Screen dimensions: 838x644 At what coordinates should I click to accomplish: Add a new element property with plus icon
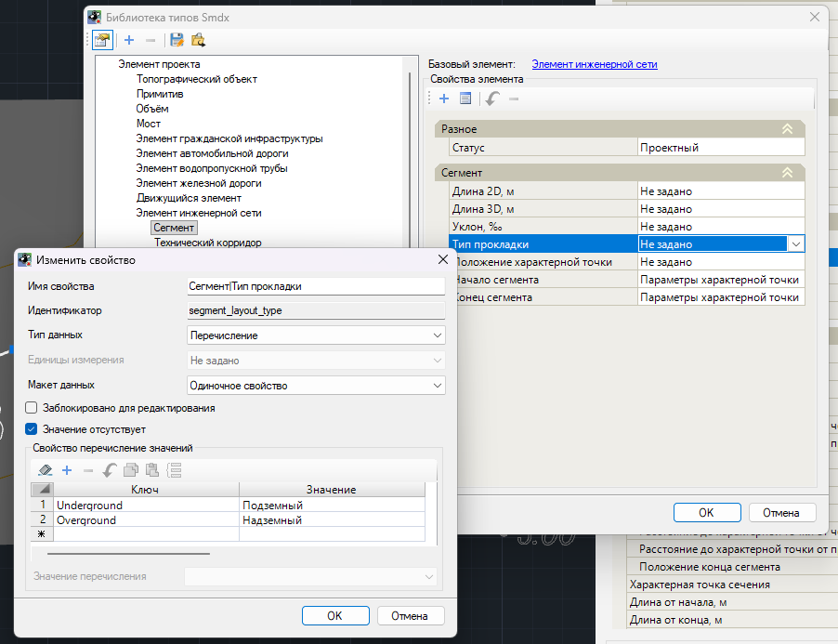444,99
